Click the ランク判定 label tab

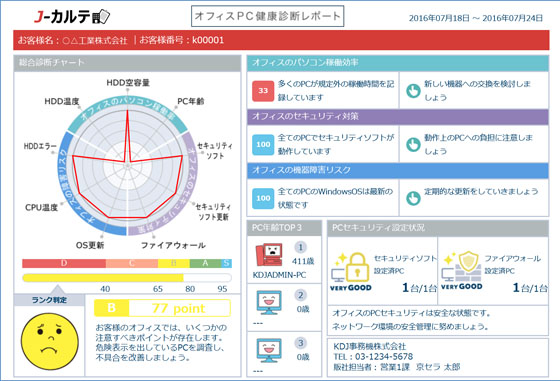(x=49, y=300)
